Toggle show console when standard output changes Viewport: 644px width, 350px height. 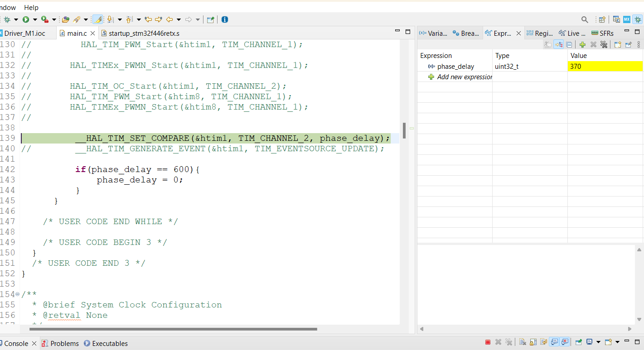555,342
